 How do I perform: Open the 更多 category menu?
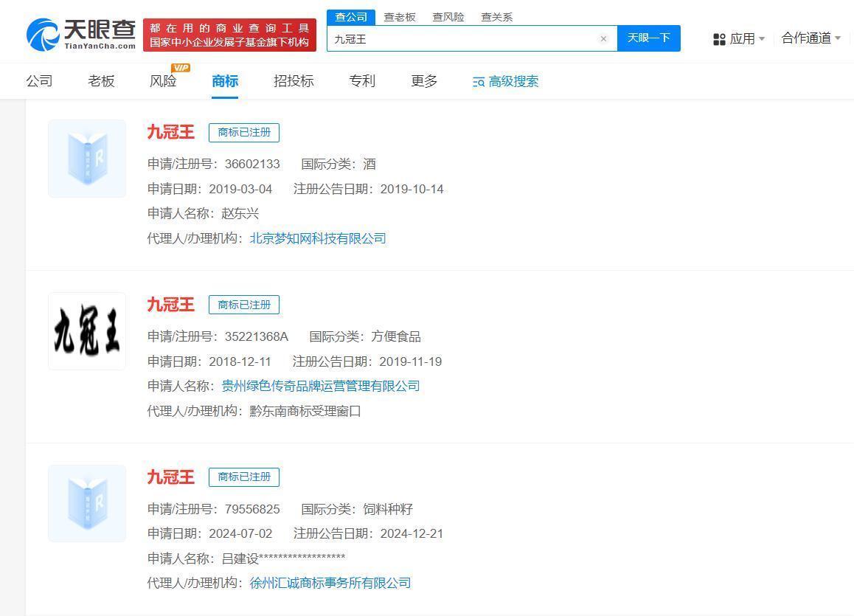[x=424, y=81]
